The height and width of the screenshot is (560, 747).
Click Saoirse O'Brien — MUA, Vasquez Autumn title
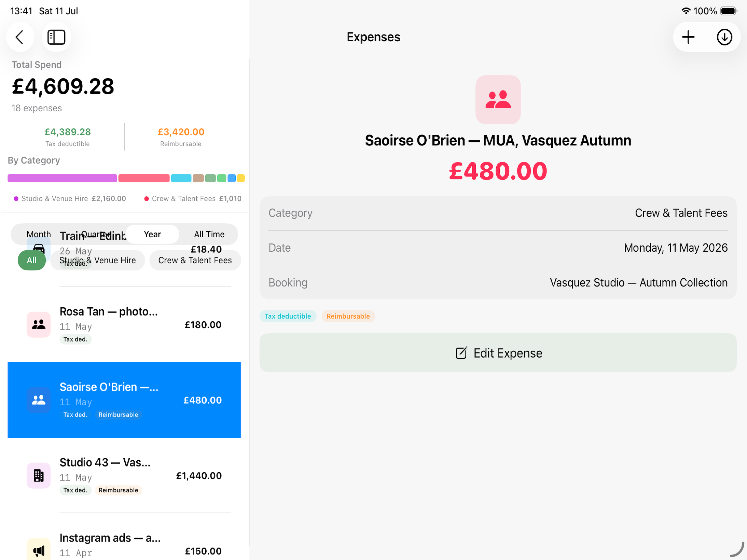498,141
